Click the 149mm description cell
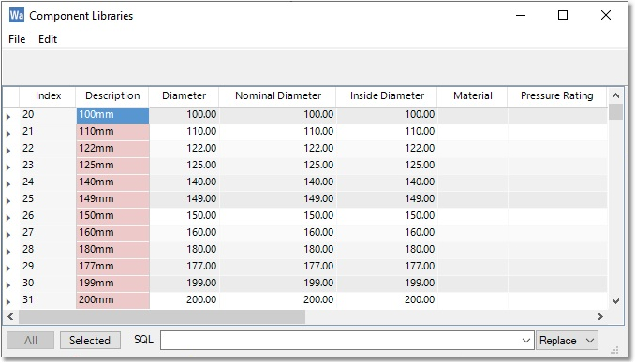Viewport: 635px width, 364px height. (112, 199)
